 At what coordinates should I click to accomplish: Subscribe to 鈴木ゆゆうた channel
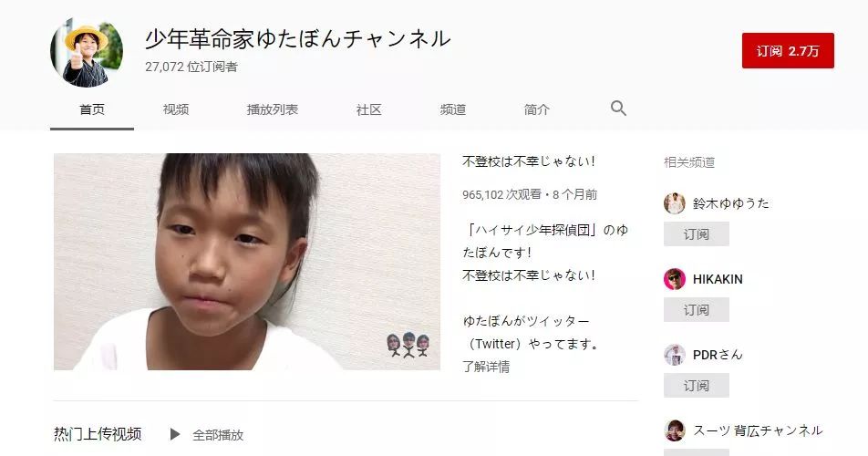(x=697, y=234)
